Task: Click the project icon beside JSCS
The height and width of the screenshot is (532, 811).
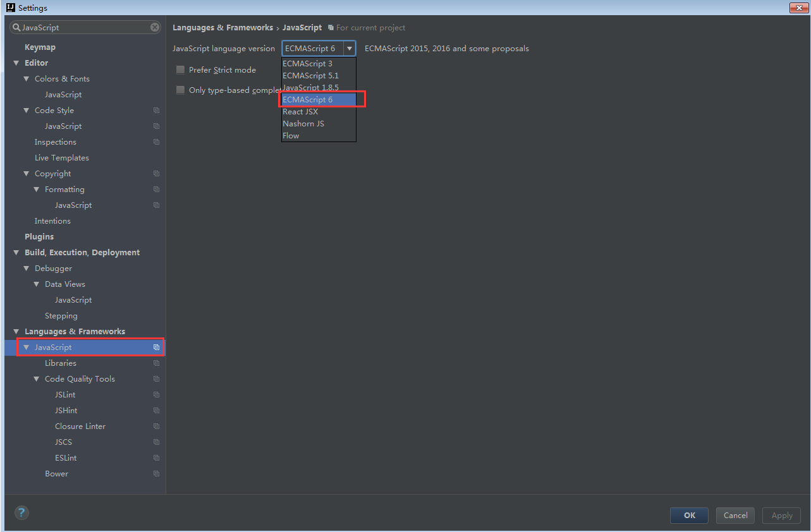Action: pos(156,442)
